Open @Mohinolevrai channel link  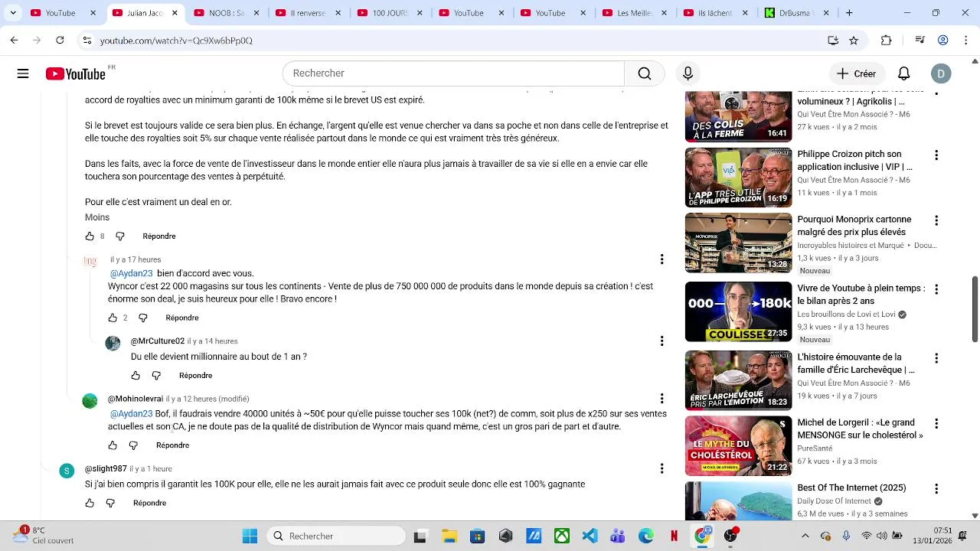136,399
